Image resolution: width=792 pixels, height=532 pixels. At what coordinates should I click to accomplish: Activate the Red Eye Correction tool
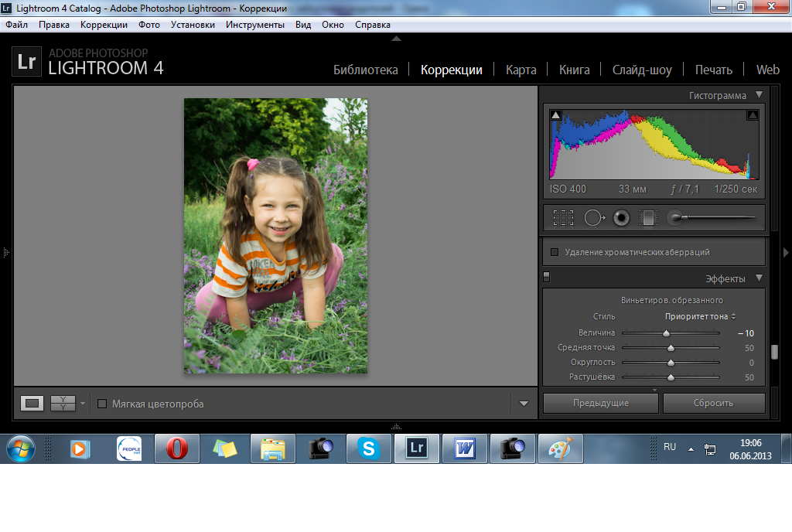pos(620,219)
